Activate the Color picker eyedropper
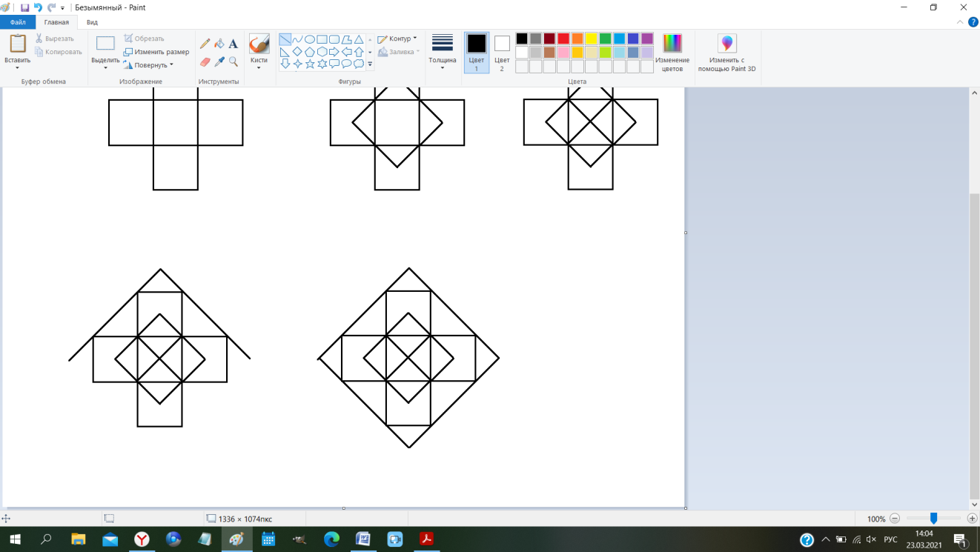The width and height of the screenshot is (980, 552). coord(219,61)
